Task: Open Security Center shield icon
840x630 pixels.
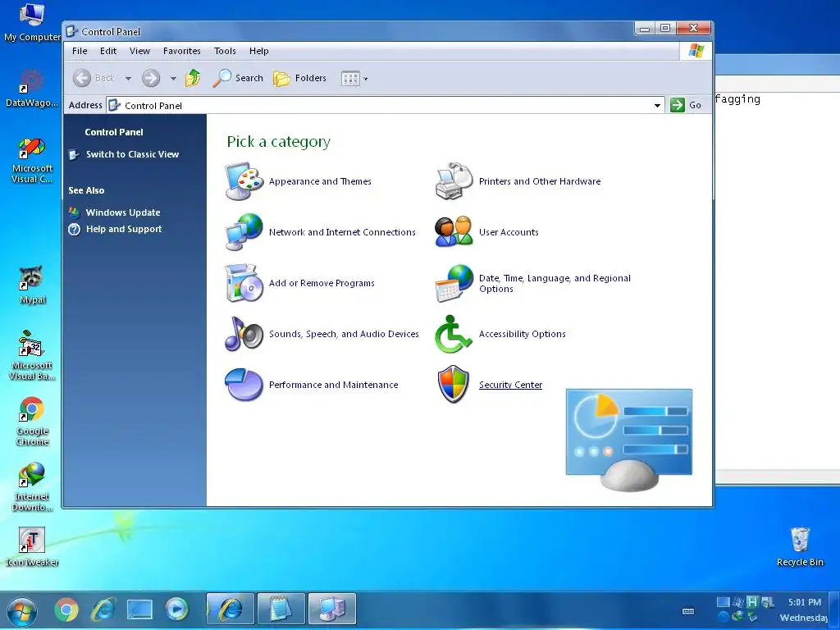Action: click(x=454, y=385)
